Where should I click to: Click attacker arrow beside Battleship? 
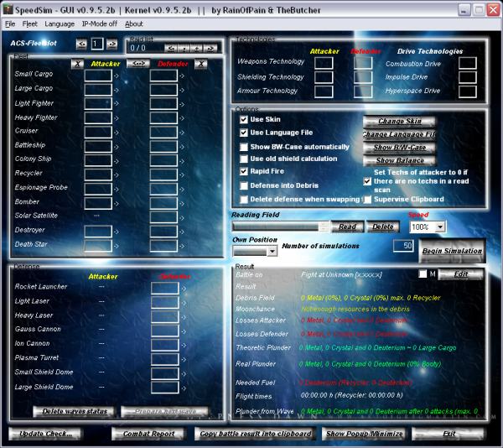click(x=117, y=147)
